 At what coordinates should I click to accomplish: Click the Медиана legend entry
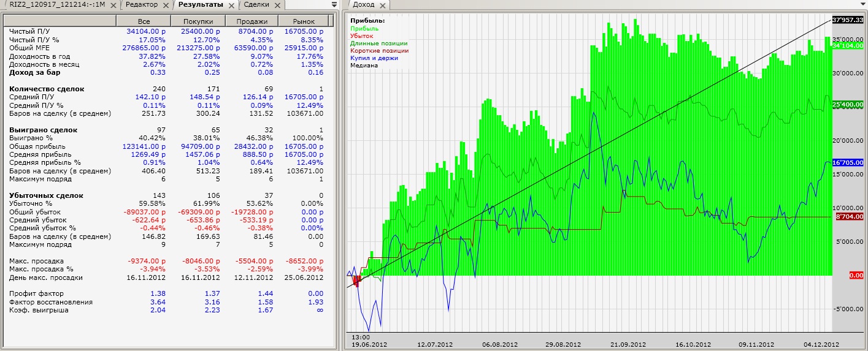coord(366,65)
